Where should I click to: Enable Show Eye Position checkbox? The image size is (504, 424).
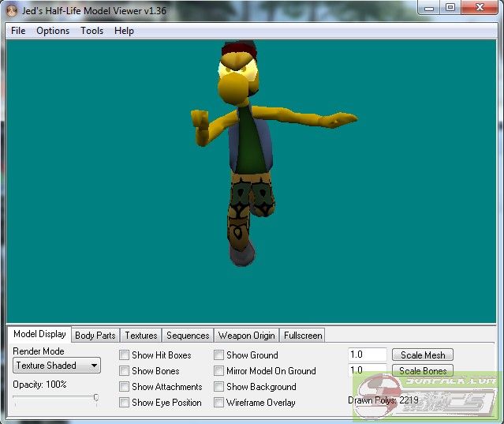click(x=124, y=403)
